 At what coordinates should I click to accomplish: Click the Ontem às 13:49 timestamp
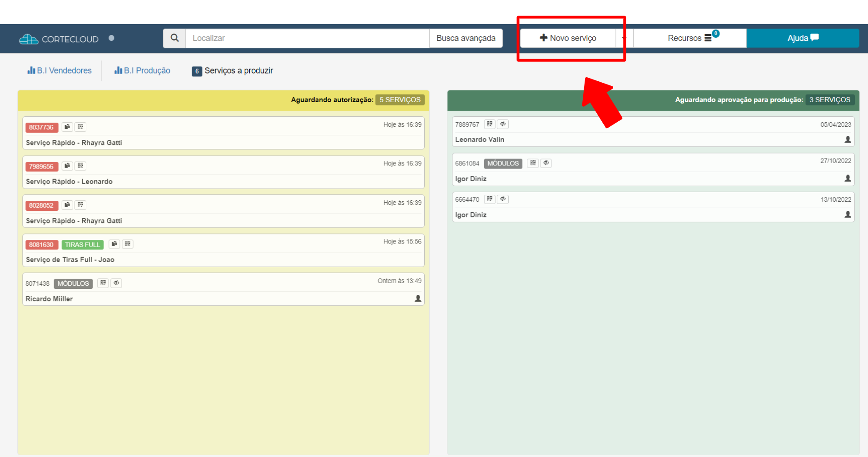coord(400,281)
